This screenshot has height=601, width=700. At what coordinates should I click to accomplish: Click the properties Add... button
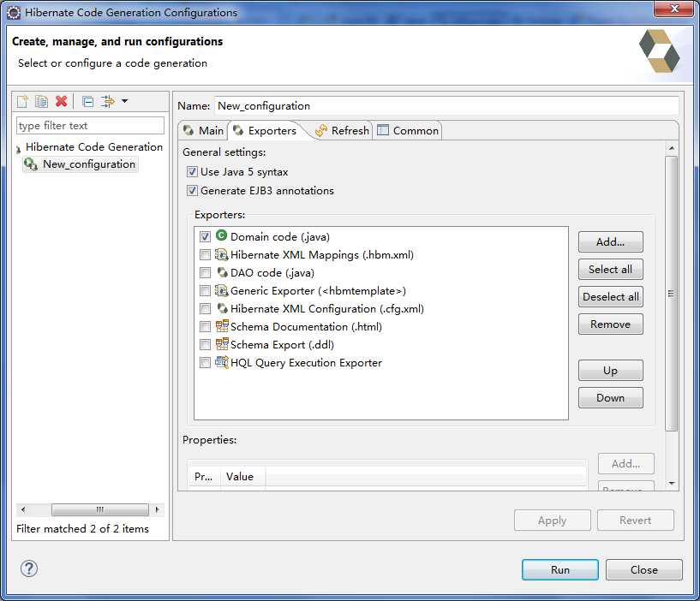626,463
